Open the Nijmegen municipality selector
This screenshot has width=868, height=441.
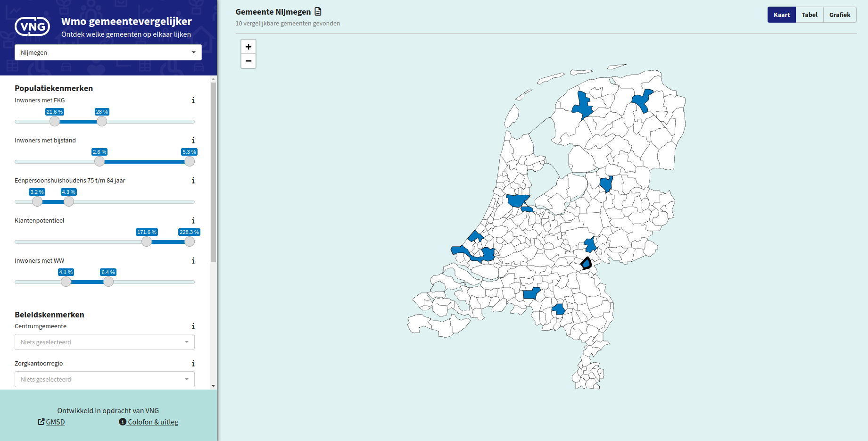[x=108, y=52]
